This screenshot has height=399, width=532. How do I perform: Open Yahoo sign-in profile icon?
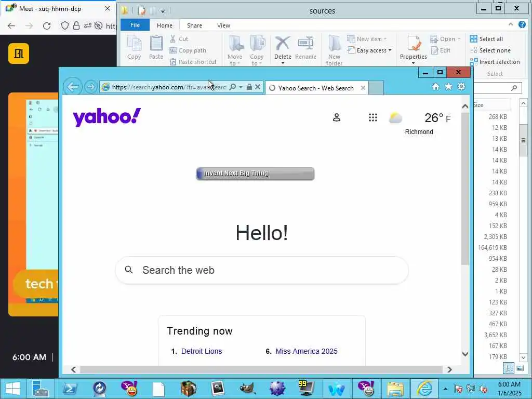[336, 118]
